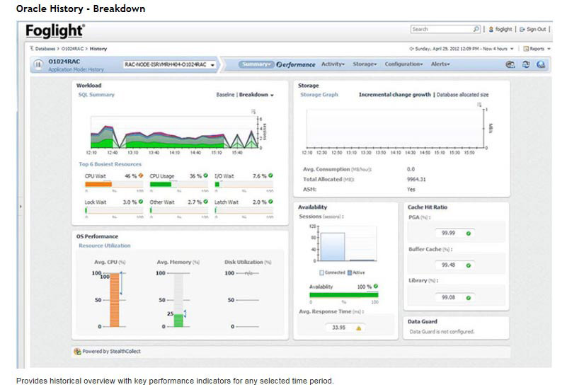Open the Performance tab
567x392 pixels.
pyautogui.click(x=296, y=64)
